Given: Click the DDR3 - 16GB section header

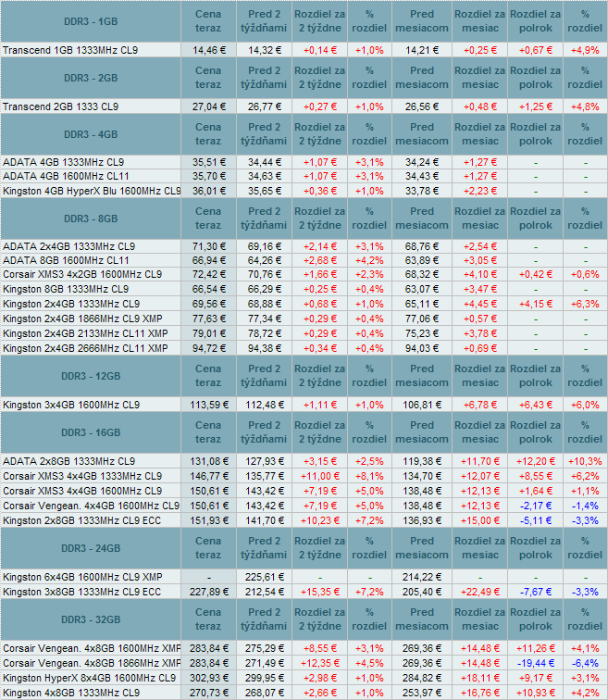Looking at the screenshot, I should point(91,432).
